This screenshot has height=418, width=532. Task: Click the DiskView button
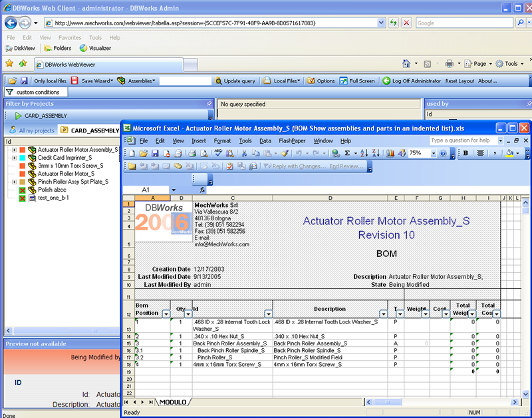tap(20, 48)
